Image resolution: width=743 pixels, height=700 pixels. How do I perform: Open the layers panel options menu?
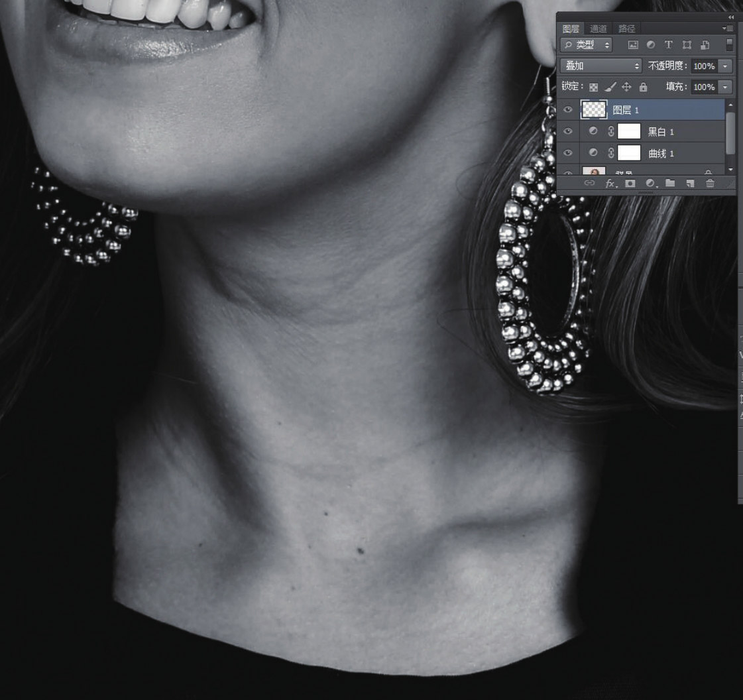tap(728, 29)
